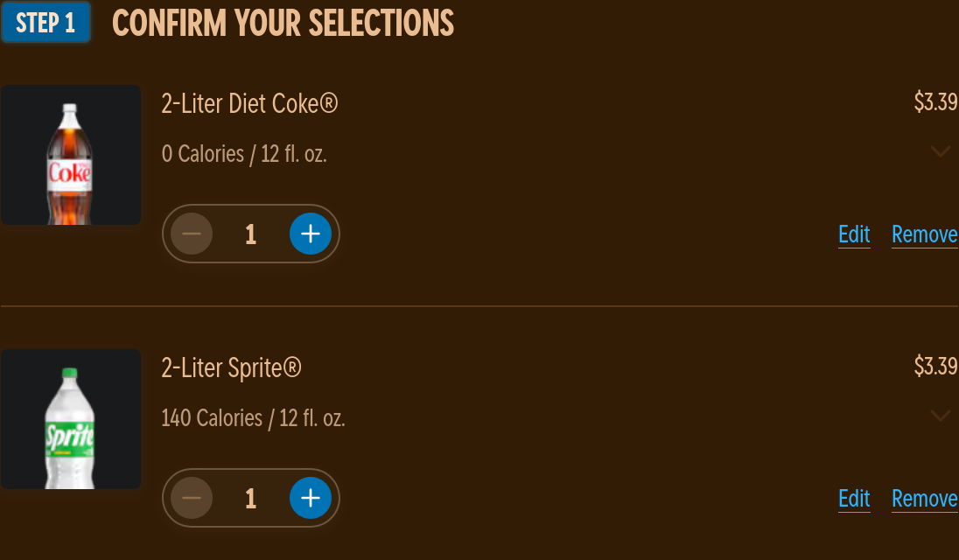Screen dimensions: 959x560
Task: Decrease the Sprite quantity with minus
Action: (x=192, y=498)
